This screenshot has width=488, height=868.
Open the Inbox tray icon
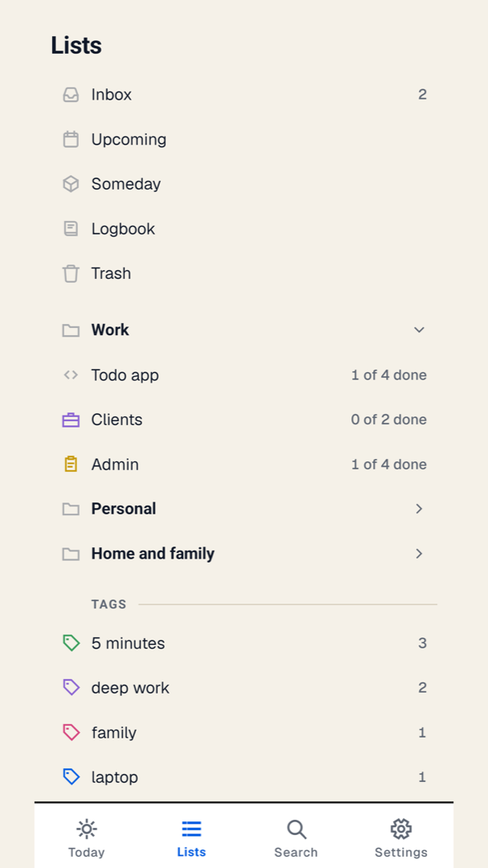[x=71, y=95]
